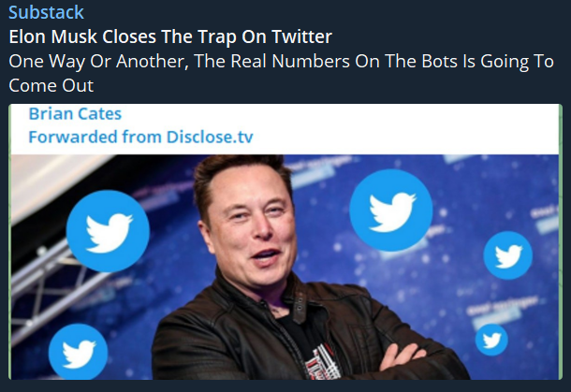
Task: Click the smallest Twitter bird icon
Action: point(491,339)
